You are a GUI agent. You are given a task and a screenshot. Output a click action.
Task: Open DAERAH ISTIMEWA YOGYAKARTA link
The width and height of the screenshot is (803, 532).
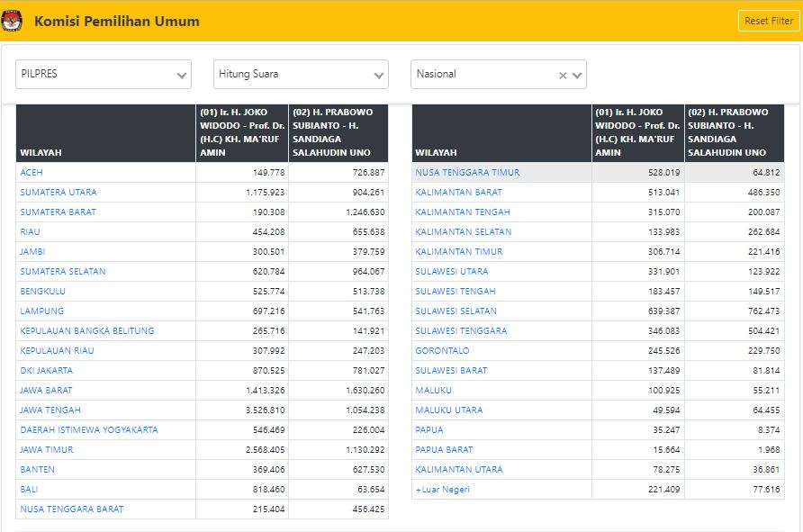89,430
